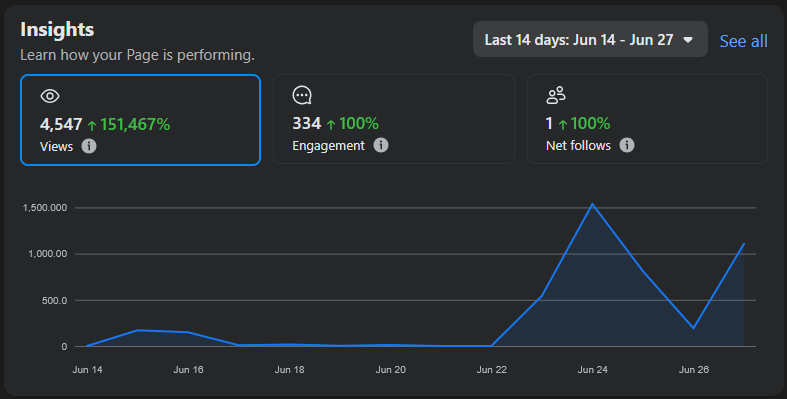The height and width of the screenshot is (399, 787).
Task: Click the Jun 14 axis label
Action: pos(87,369)
